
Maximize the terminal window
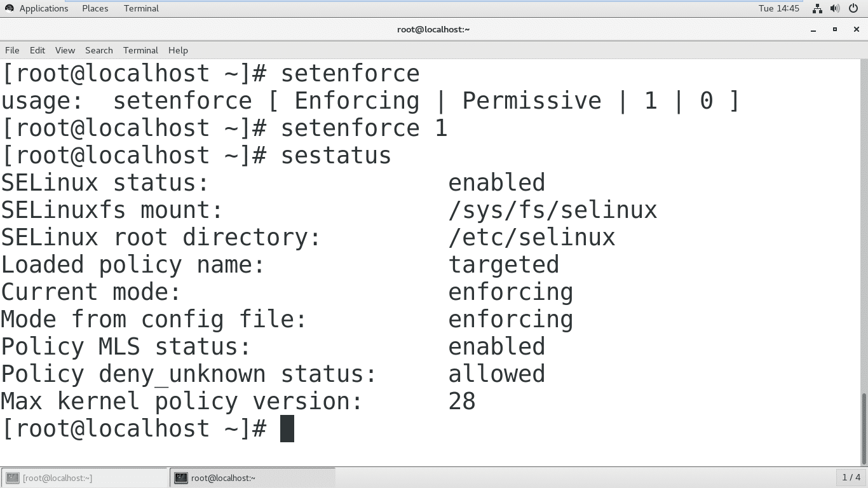point(835,29)
